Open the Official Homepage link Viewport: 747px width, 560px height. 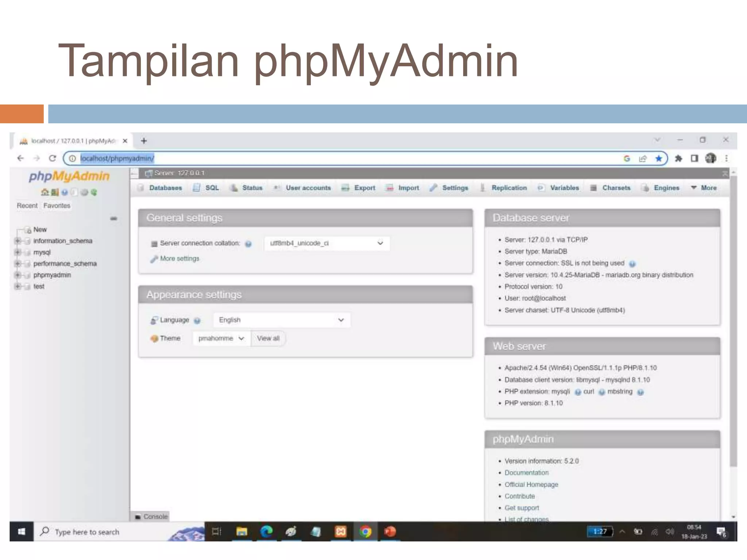(x=531, y=485)
